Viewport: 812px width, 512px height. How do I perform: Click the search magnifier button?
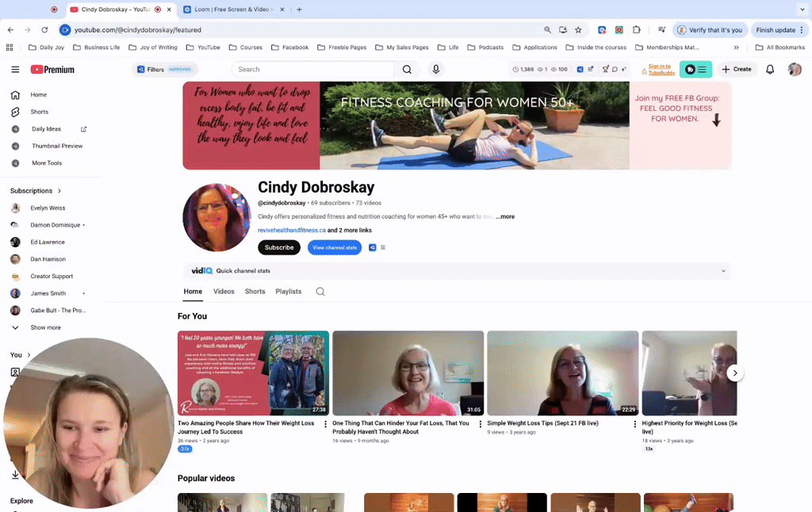[407, 70]
